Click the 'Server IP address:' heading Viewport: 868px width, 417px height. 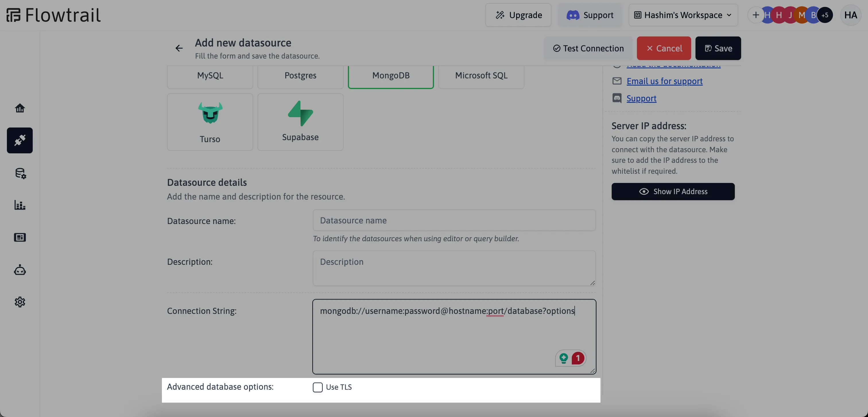(649, 126)
